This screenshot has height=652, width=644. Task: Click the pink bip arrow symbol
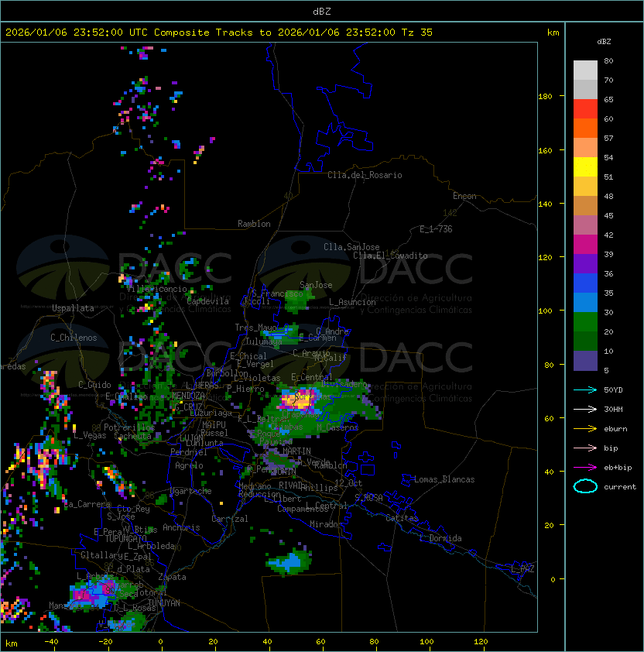click(585, 448)
